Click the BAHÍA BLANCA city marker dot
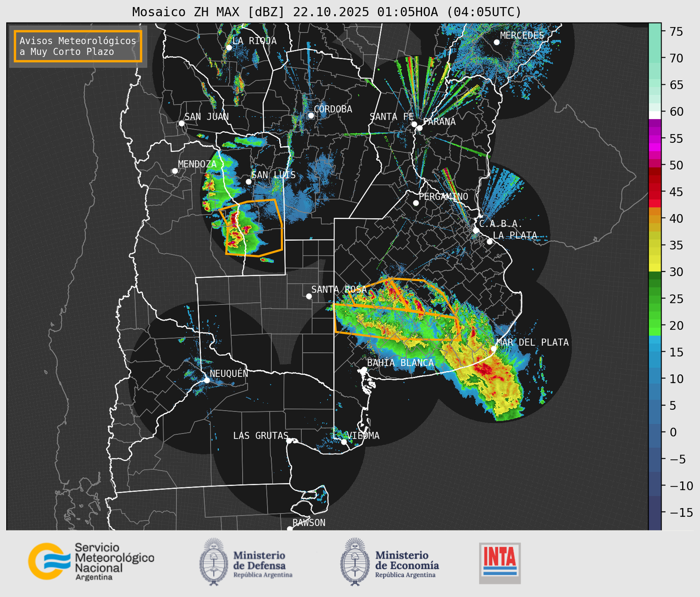 364,369
